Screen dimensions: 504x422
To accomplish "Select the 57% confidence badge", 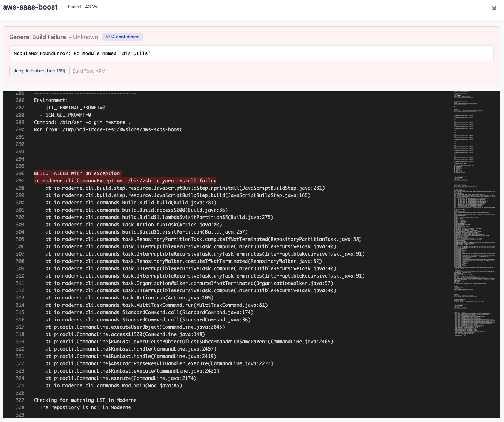I will (122, 37).
